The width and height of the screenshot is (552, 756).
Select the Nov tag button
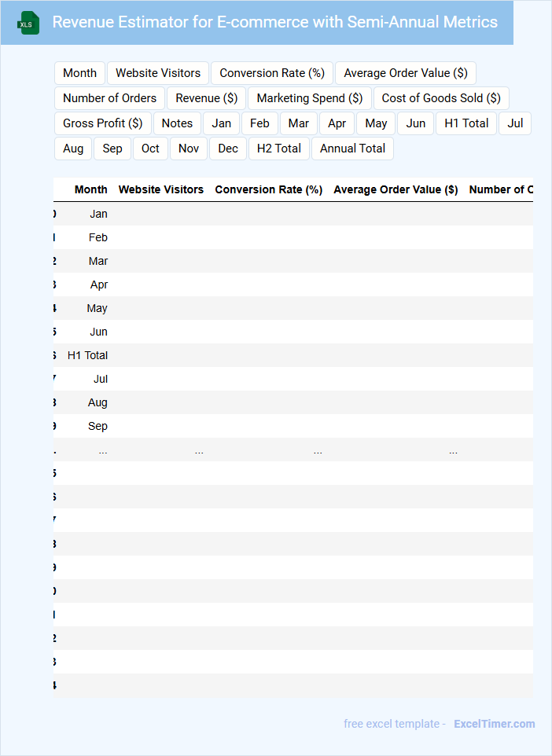(x=189, y=149)
